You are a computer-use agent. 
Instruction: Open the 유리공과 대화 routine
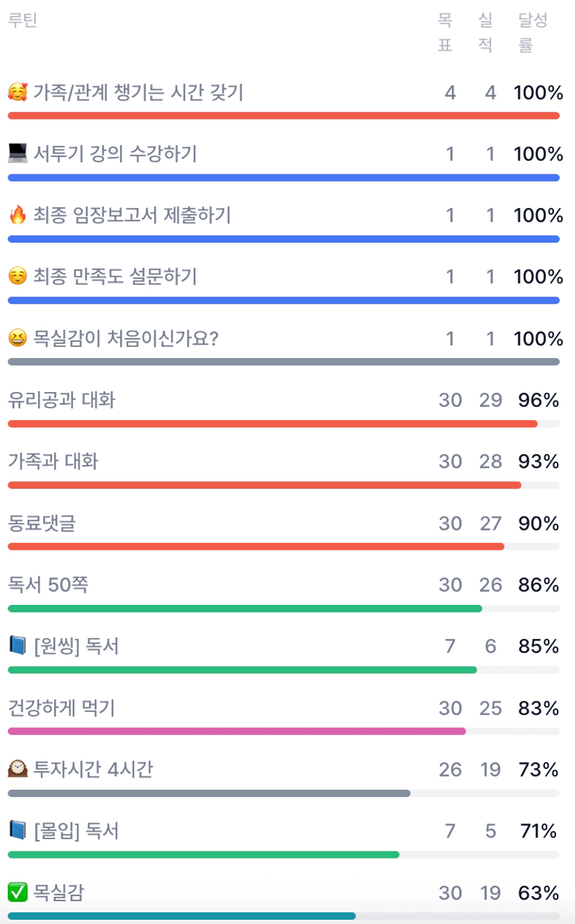pyautogui.click(x=61, y=400)
